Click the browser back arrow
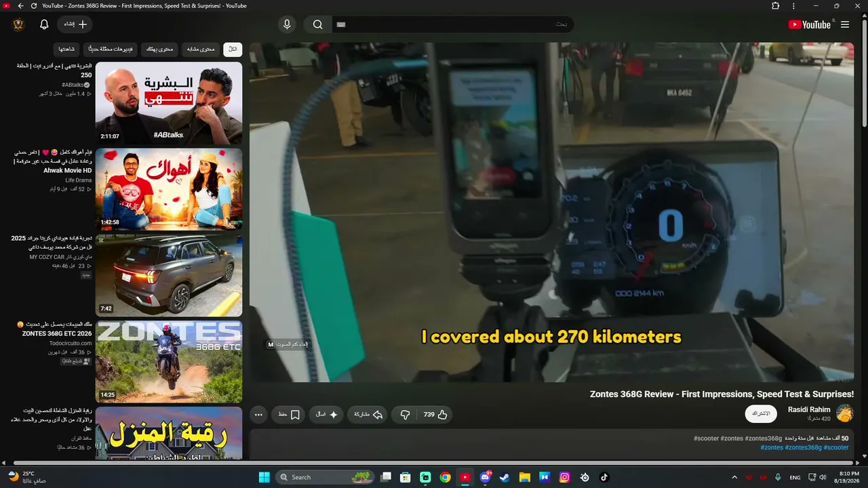868x488 pixels. click(x=20, y=6)
